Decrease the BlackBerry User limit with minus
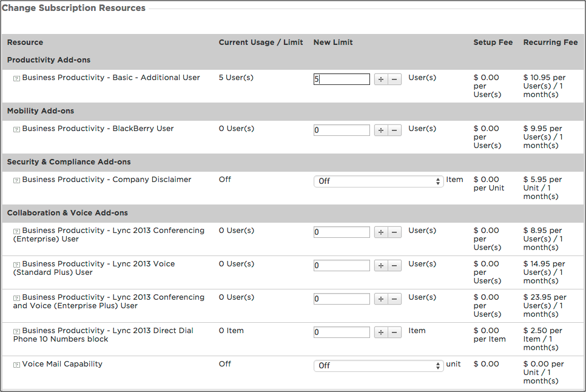The image size is (586, 392). click(x=394, y=130)
